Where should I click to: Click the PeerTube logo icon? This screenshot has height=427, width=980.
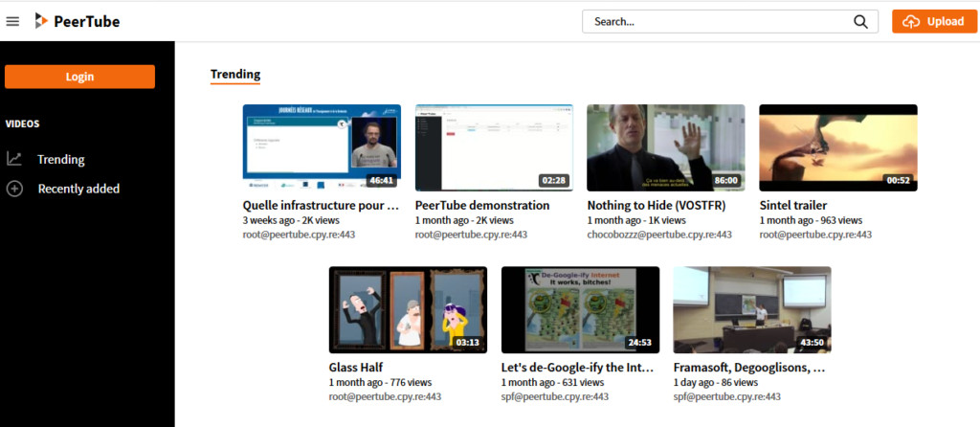41,21
